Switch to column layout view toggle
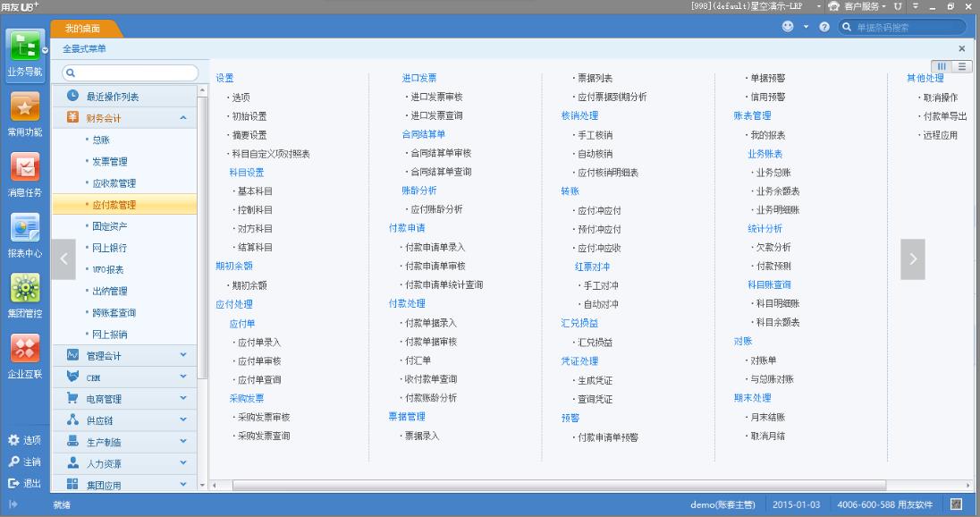 tap(942, 66)
